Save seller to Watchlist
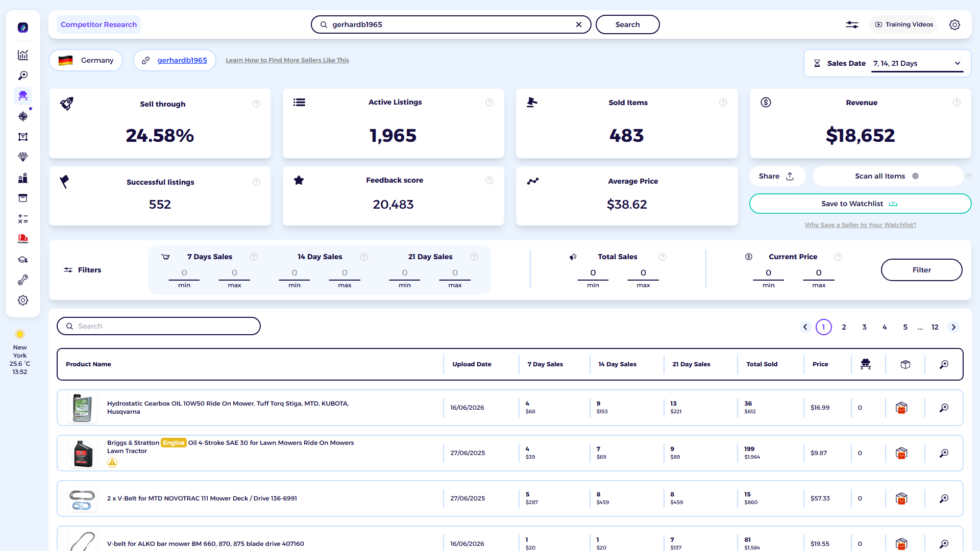Screen dimensions: 980x551 (860, 204)
